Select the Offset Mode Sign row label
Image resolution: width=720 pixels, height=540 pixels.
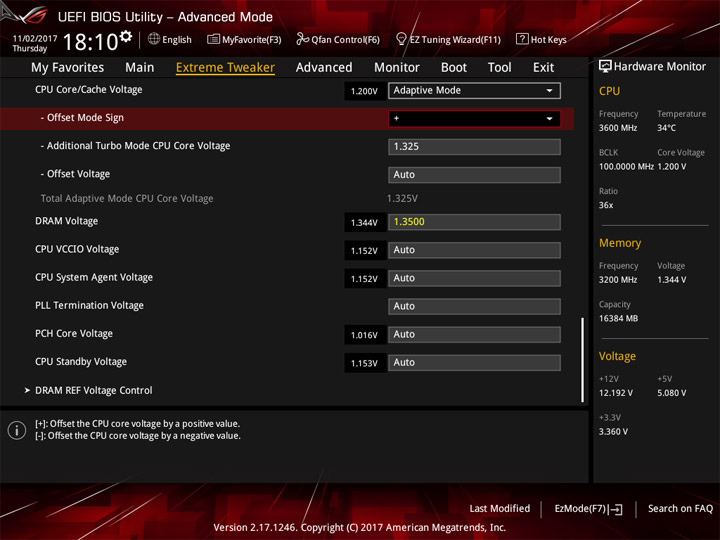tap(82, 118)
